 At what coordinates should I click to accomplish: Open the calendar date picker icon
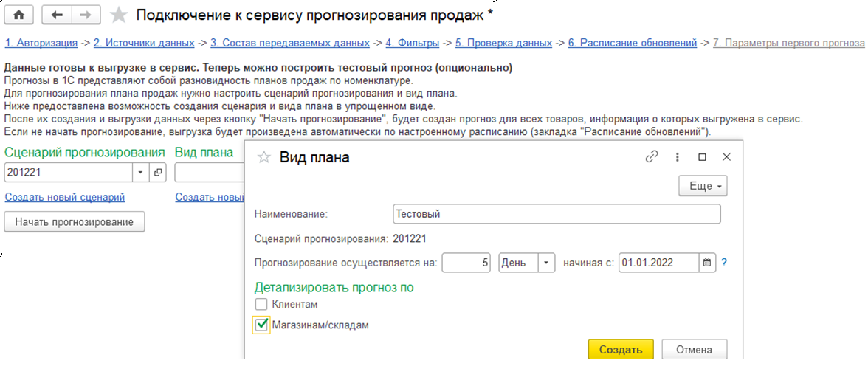coord(707,263)
